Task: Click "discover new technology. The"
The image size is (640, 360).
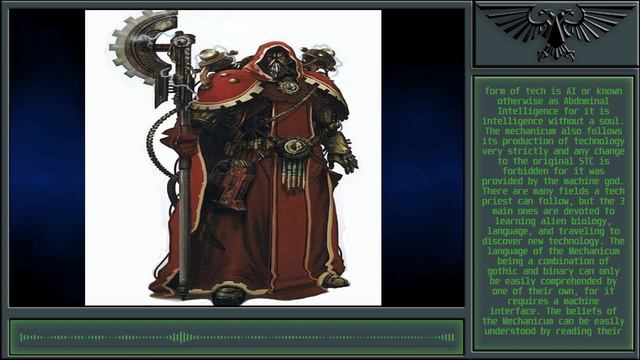Action: (553, 241)
